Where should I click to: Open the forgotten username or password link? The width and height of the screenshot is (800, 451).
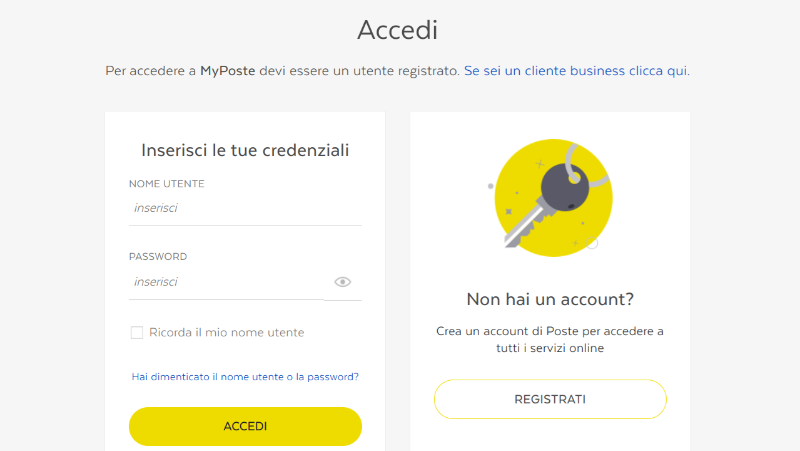(x=245, y=377)
